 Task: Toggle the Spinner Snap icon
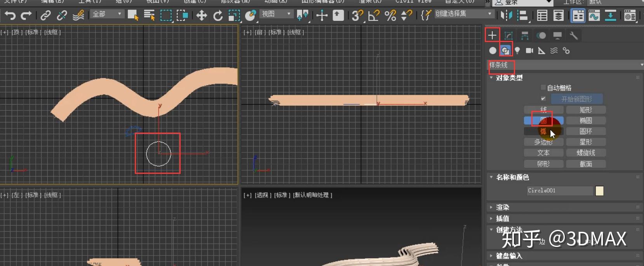406,16
